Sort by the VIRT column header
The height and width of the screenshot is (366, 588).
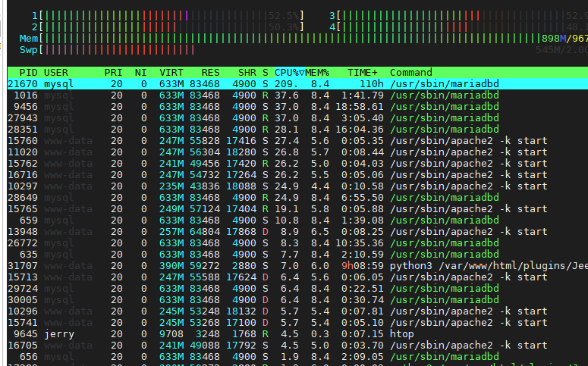171,73
